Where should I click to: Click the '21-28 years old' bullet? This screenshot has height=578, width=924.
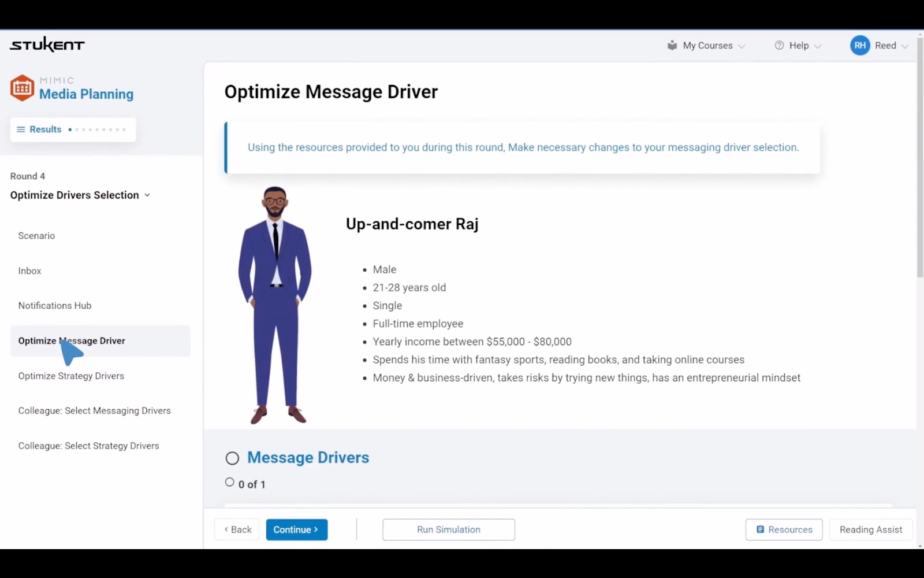pyautogui.click(x=409, y=288)
